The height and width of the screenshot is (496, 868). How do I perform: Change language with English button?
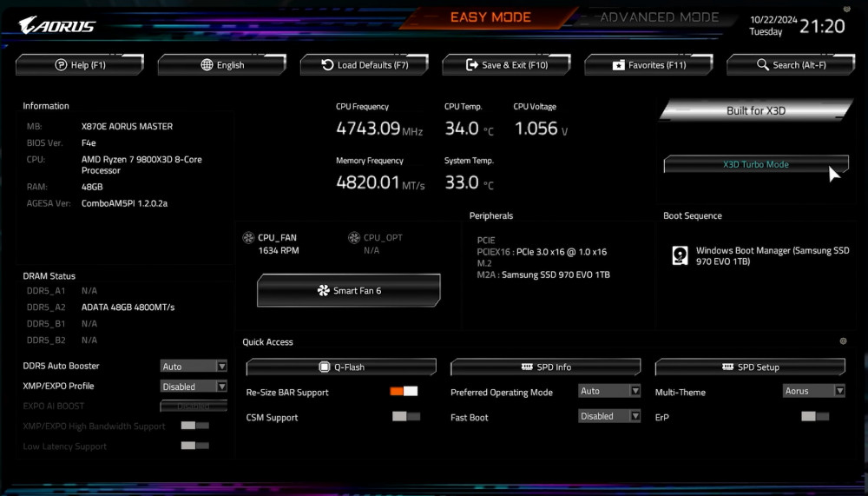(x=222, y=65)
